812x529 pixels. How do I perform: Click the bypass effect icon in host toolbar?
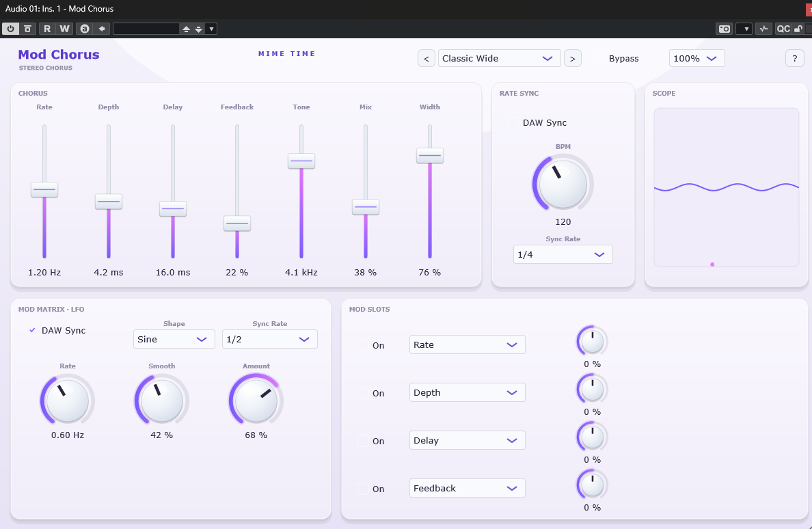point(28,29)
